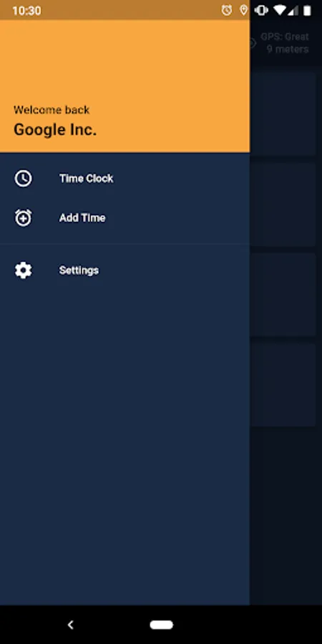322x644 pixels.
Task: Dismiss drawer via the top dimmed card
Action: tap(283, 114)
